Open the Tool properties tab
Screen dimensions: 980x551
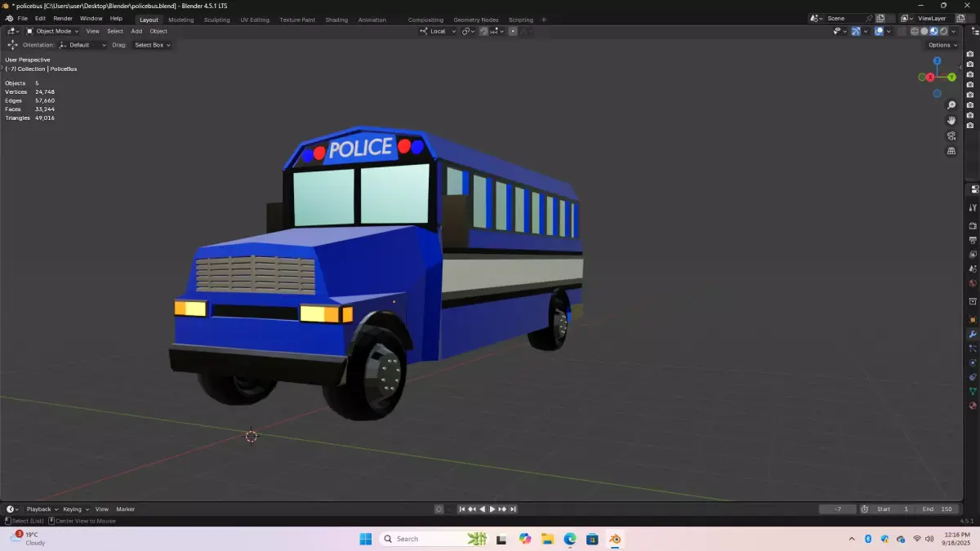973,207
